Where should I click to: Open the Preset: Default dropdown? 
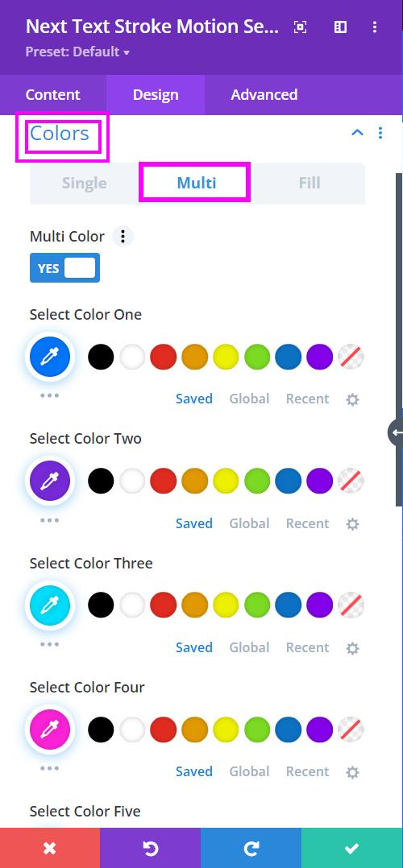[77, 52]
